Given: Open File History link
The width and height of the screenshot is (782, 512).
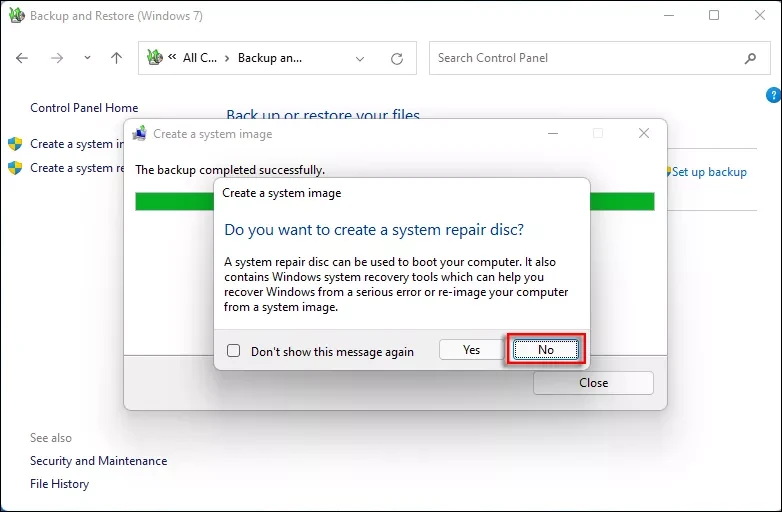Looking at the screenshot, I should 59,484.
